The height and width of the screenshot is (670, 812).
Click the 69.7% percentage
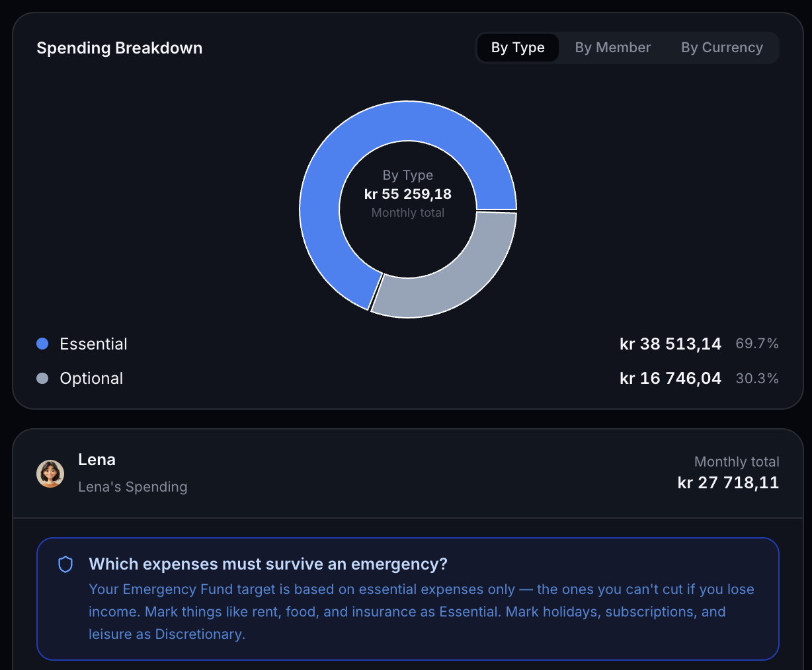click(757, 344)
